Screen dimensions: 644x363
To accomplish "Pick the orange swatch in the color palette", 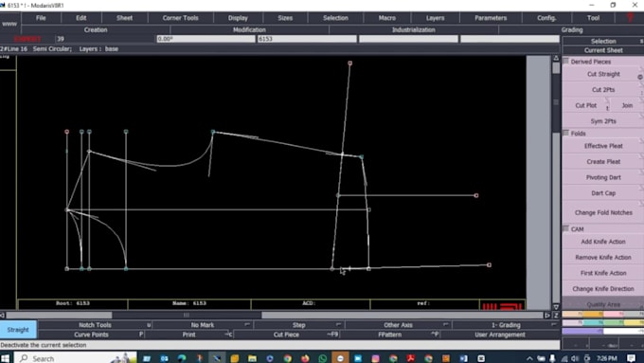I will (x=593, y=314).
